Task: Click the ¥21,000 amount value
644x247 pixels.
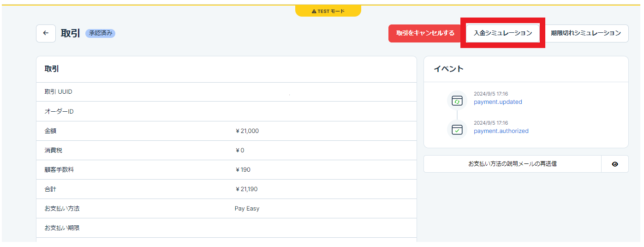Action: pos(247,131)
